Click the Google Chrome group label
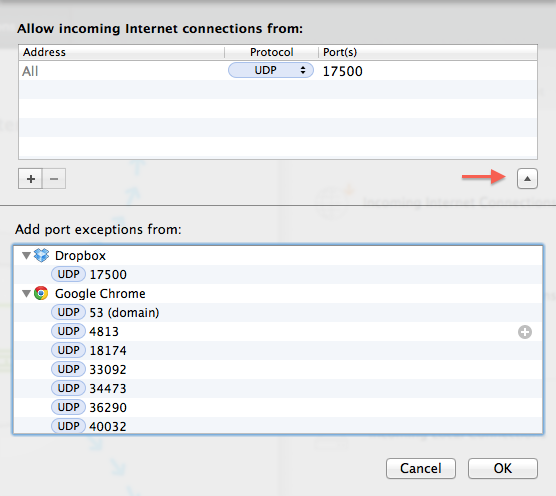This screenshot has width=556, height=496. 100,294
